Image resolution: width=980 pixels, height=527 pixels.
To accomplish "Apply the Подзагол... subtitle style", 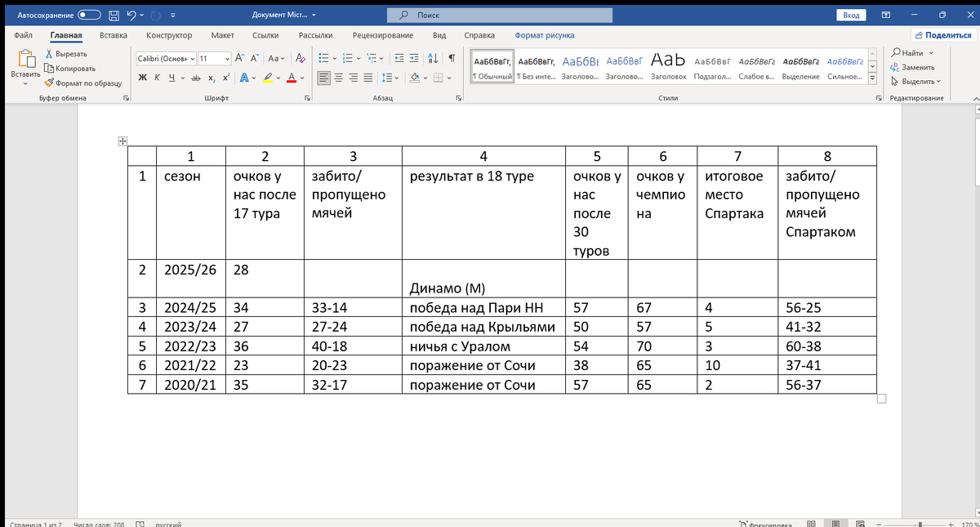I will click(x=715, y=68).
